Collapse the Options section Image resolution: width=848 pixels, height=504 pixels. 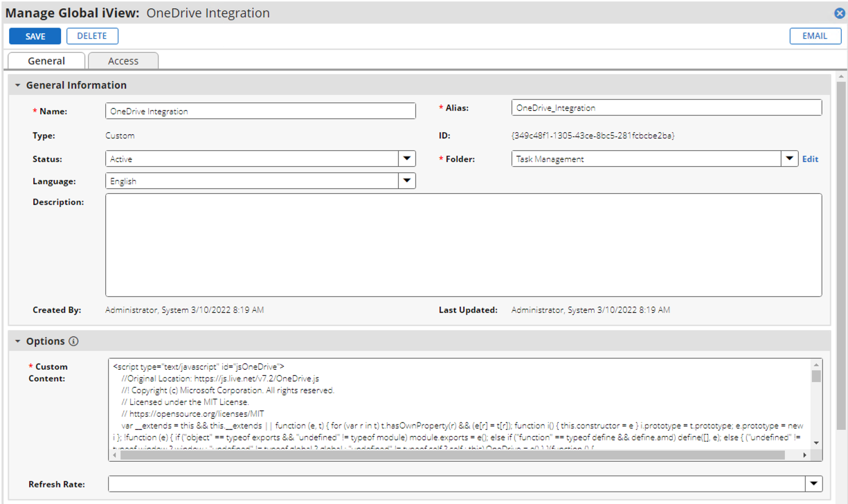[18, 341]
